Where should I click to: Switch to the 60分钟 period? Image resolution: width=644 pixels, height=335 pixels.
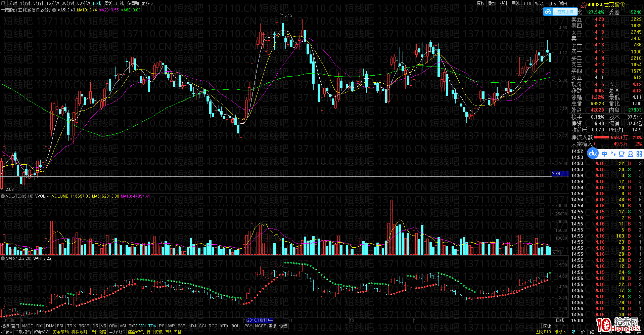(x=84, y=3)
